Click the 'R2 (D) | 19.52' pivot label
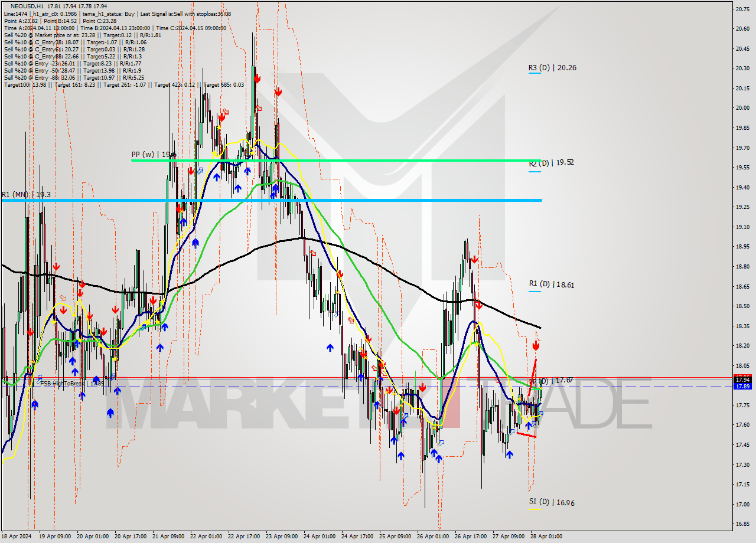This screenshot has height=543, width=756. coord(551,163)
